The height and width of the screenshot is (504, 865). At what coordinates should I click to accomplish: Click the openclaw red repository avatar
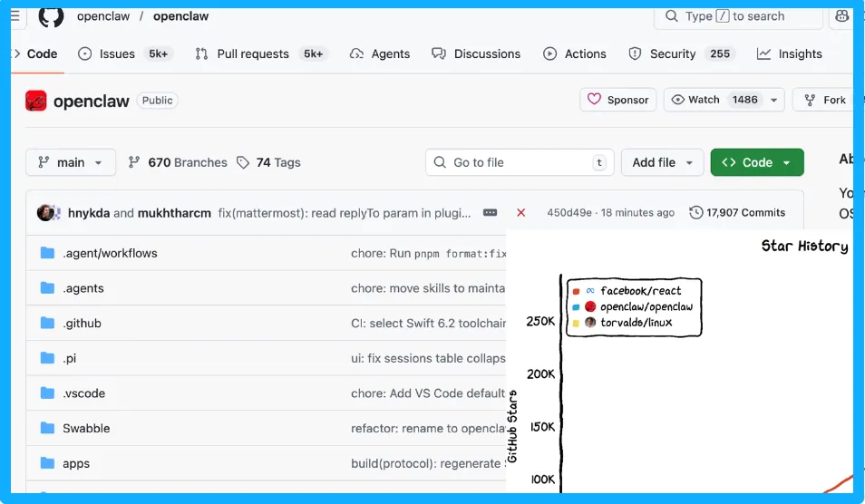[x=36, y=101]
